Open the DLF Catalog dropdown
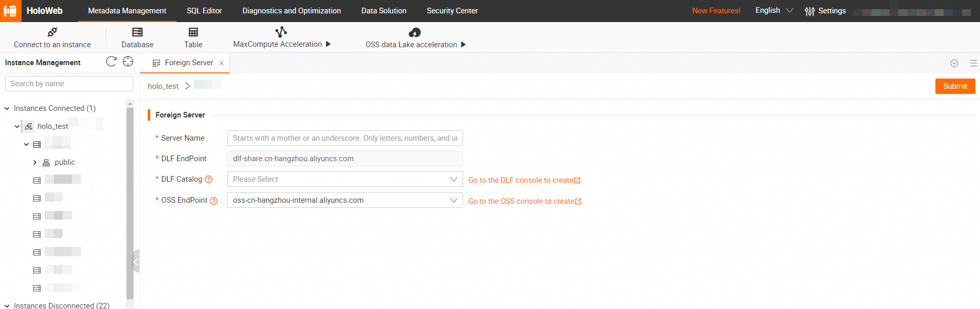The width and height of the screenshot is (980, 309). click(345, 179)
